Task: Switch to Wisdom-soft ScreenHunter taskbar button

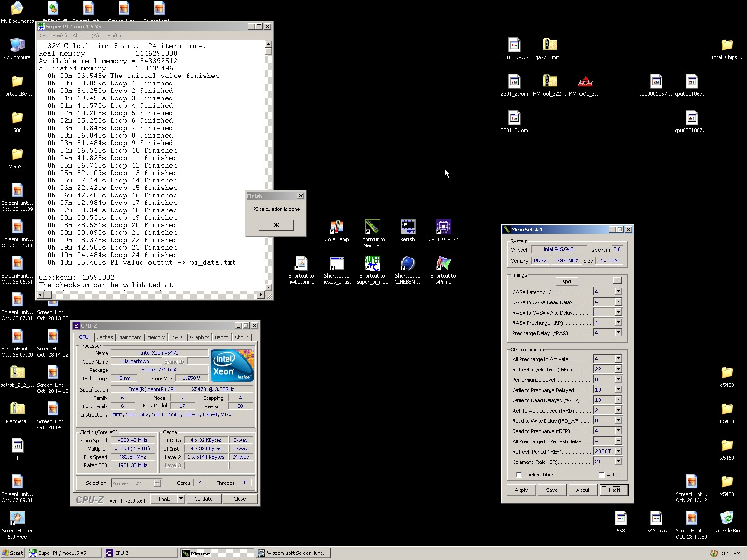Action: 293,553
